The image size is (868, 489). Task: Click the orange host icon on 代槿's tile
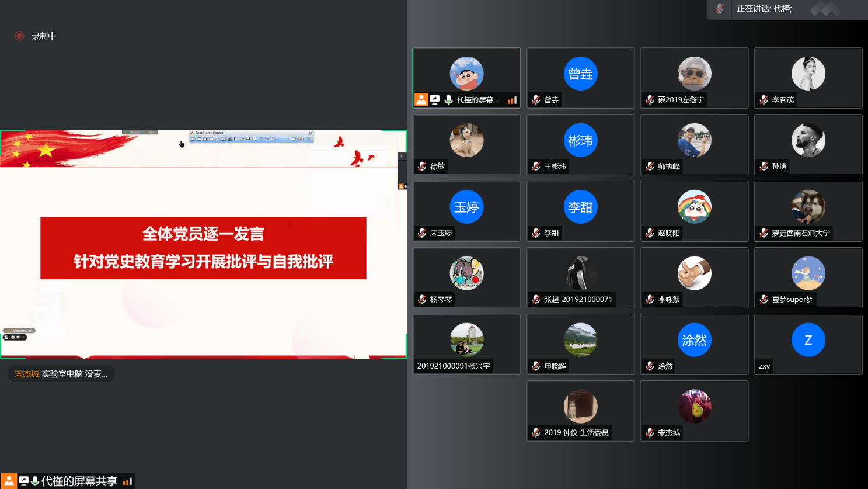[x=421, y=100]
